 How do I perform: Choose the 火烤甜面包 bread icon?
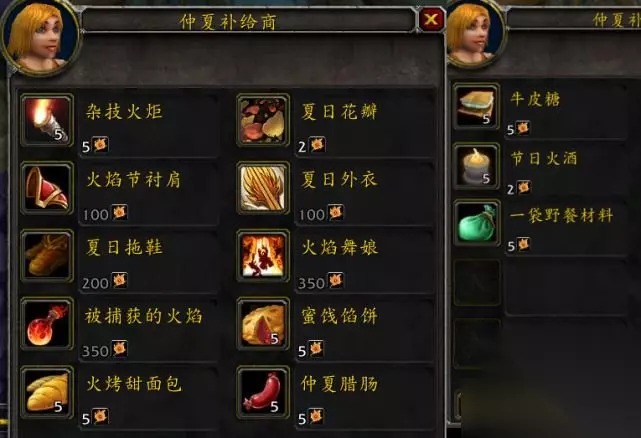[47, 392]
